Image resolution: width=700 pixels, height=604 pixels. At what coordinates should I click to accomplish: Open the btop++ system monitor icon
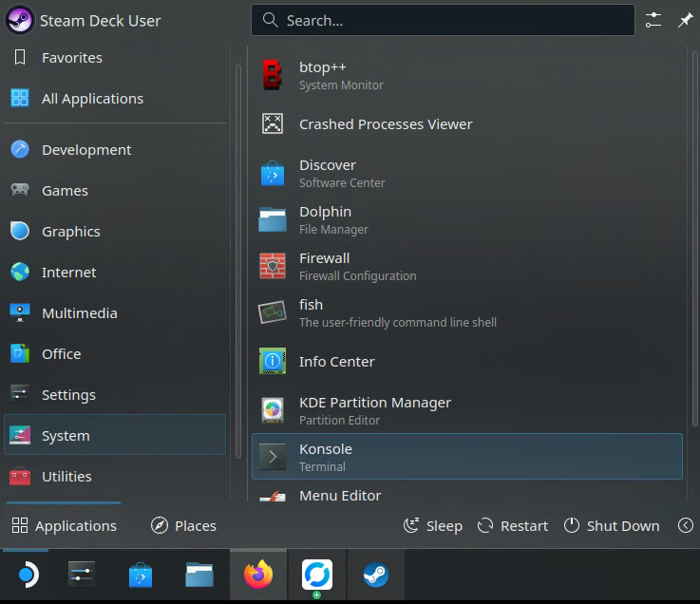coord(273,75)
